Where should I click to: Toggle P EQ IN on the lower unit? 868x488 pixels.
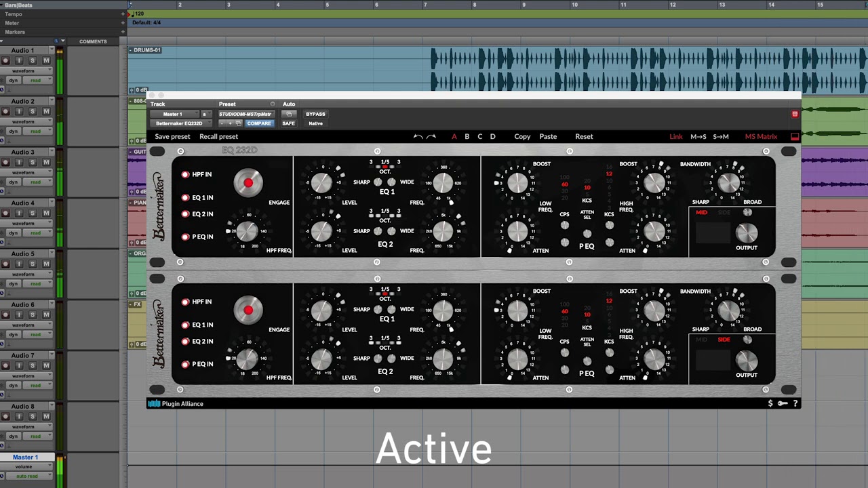185,365
